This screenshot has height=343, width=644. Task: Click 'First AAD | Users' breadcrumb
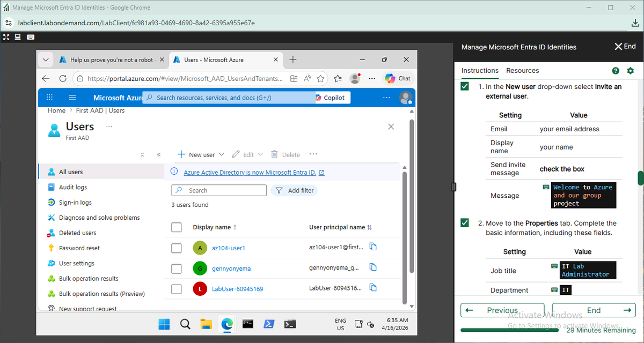[x=99, y=110]
